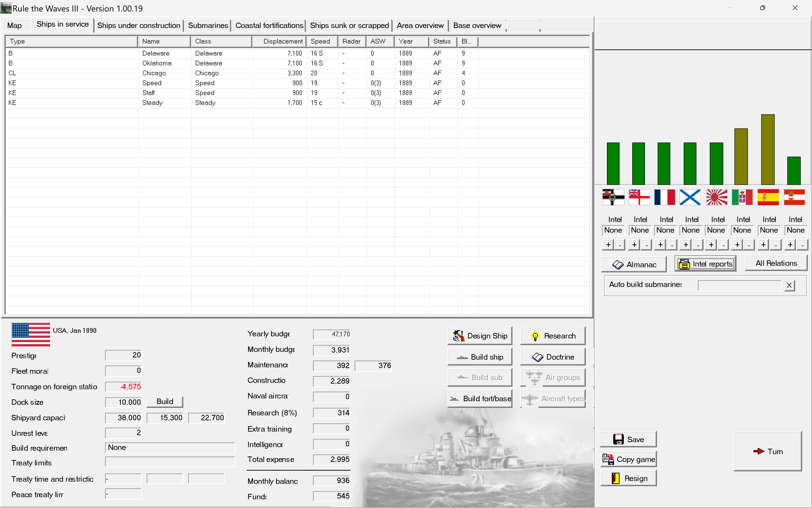Image resolution: width=812 pixels, height=508 pixels.
Task: Click the USA flag image
Action: point(31,334)
